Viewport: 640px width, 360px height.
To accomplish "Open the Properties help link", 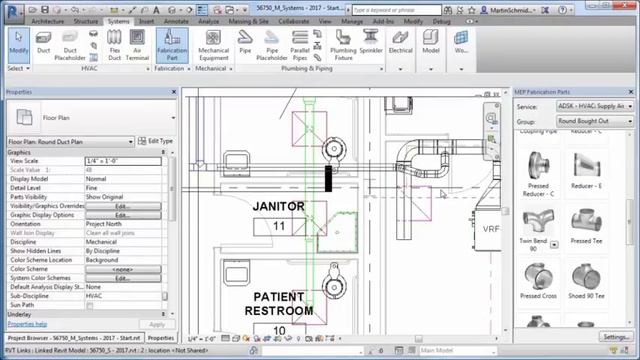I will (27, 324).
